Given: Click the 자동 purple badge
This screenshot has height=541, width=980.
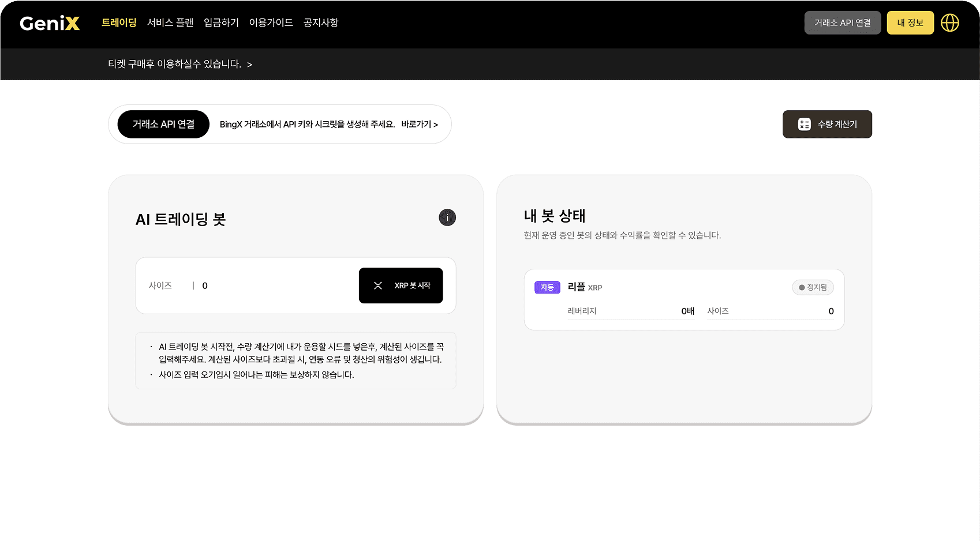Looking at the screenshot, I should click(547, 287).
